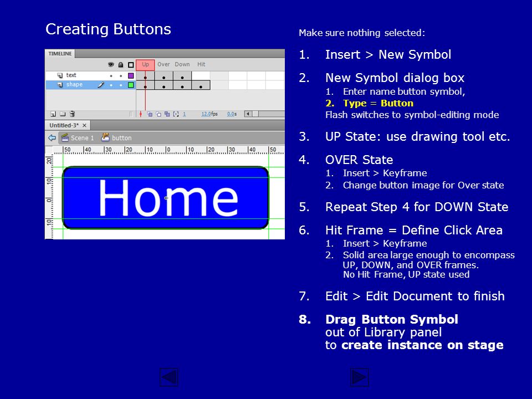Toggle visibility dot of shape layer
532x399 pixels.
tap(111, 85)
